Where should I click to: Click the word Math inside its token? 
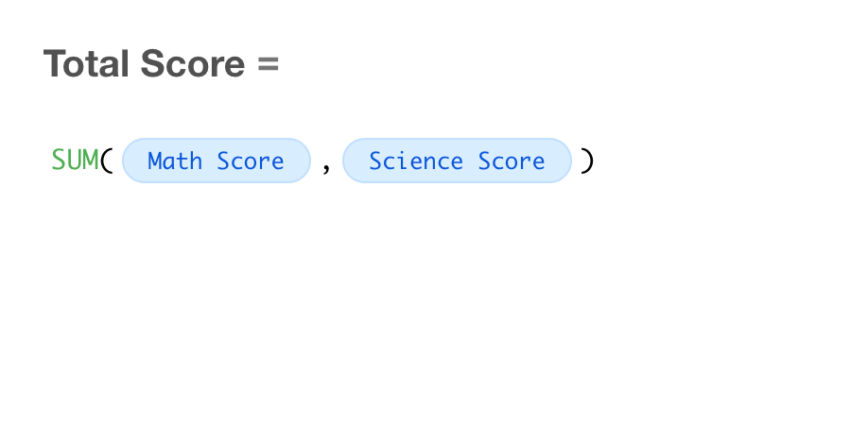click(175, 161)
